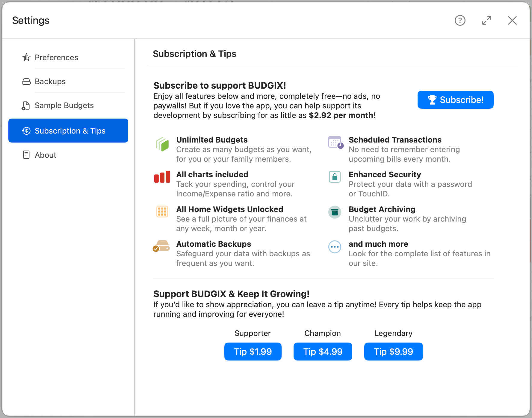Viewport: 532px width, 418px height.
Task: Click the 'Enhanced Security' heading
Action: (385, 175)
